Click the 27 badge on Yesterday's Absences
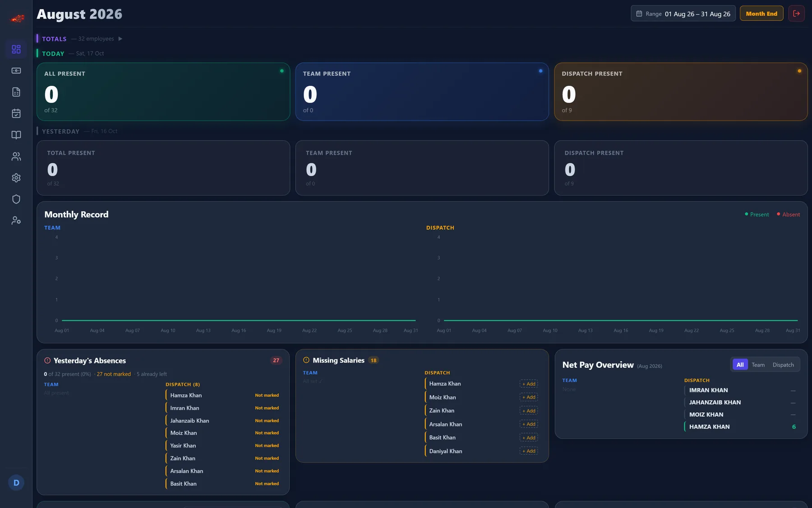 [276, 360]
